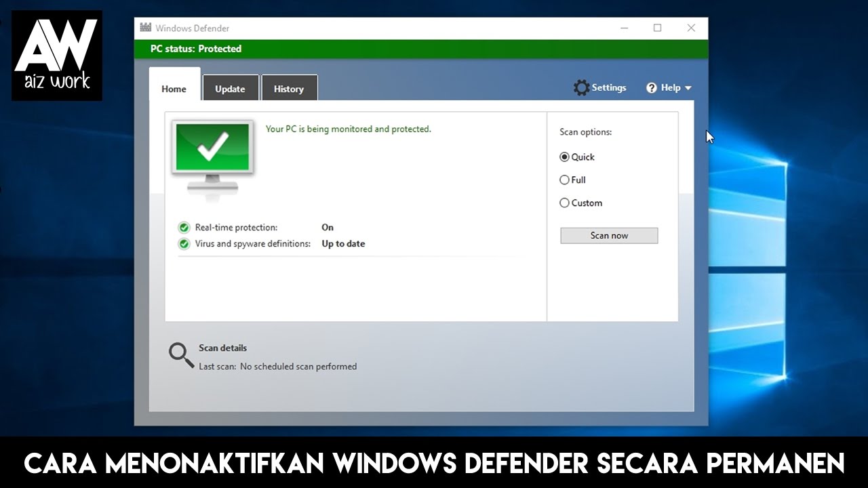The height and width of the screenshot is (488, 868).
Task: Click the Real-time protection green check icon
Action: (x=184, y=228)
